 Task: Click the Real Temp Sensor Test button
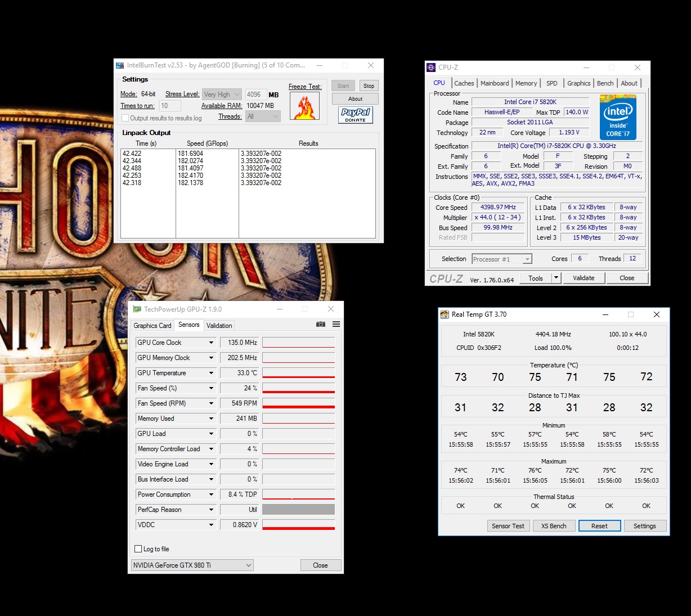(508, 526)
